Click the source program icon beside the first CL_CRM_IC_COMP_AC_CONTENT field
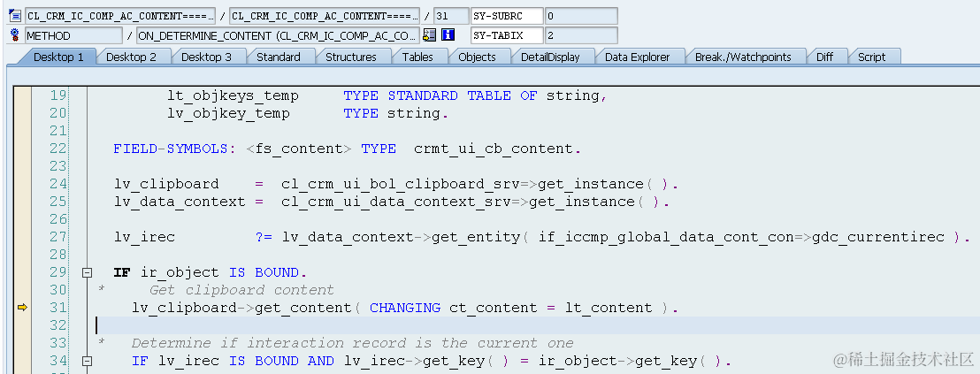The height and width of the screenshot is (374, 980). pos(15,16)
